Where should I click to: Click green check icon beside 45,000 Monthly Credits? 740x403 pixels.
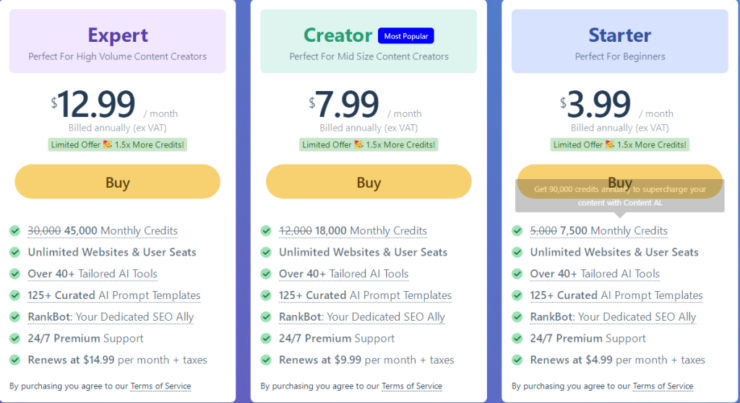coord(15,231)
